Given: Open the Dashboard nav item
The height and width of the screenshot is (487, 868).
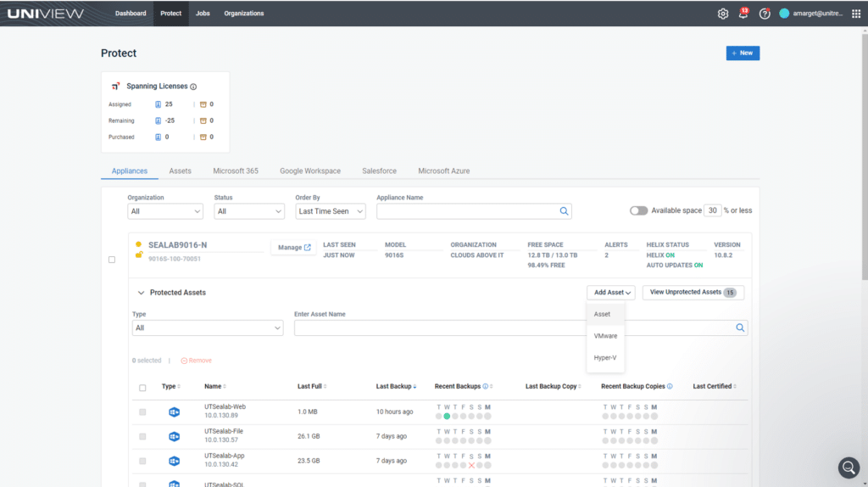Looking at the screenshot, I should tap(131, 14).
